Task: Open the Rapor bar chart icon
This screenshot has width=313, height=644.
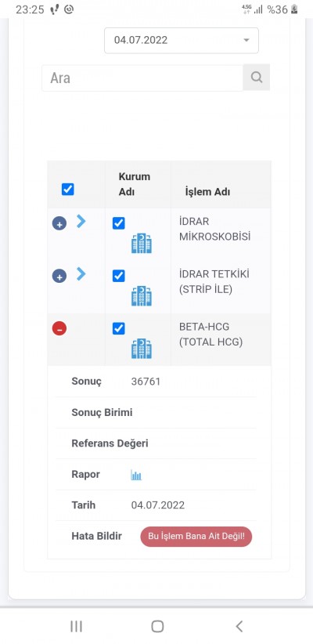Action: (136, 476)
